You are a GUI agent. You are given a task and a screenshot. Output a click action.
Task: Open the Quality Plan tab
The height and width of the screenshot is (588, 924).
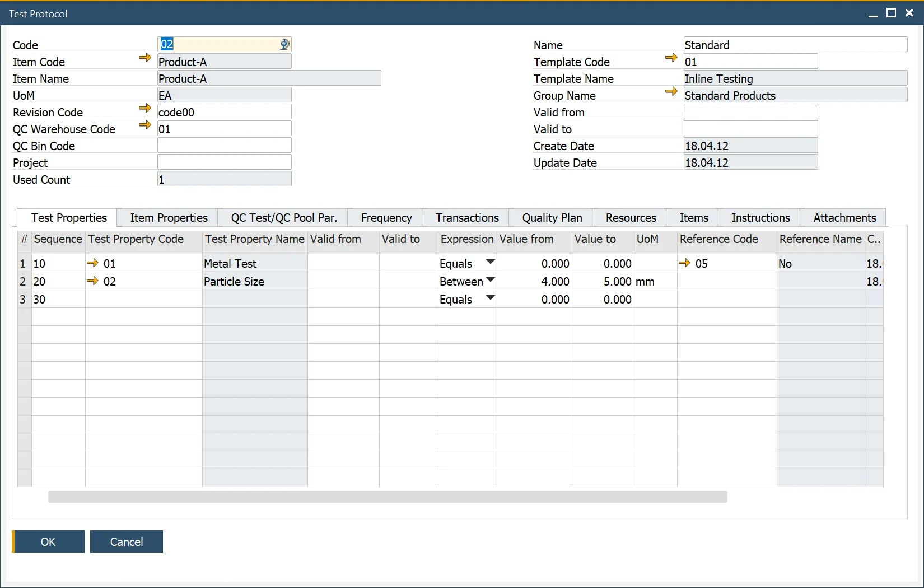point(552,218)
